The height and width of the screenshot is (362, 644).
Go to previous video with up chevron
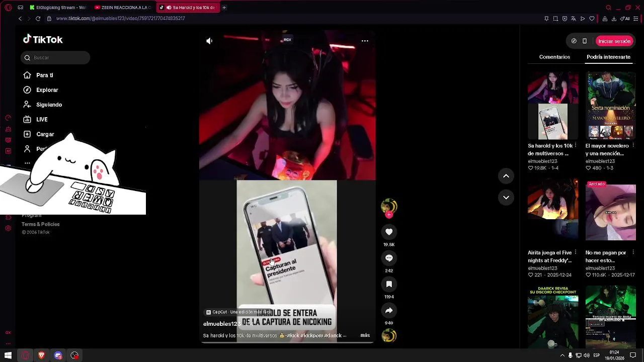point(506,176)
